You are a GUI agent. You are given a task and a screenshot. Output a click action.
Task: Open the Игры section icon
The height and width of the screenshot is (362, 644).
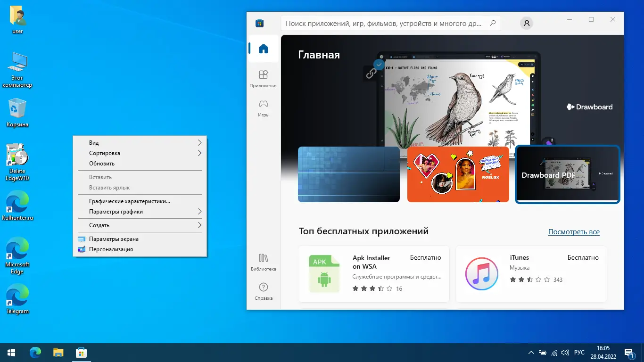coord(263,104)
